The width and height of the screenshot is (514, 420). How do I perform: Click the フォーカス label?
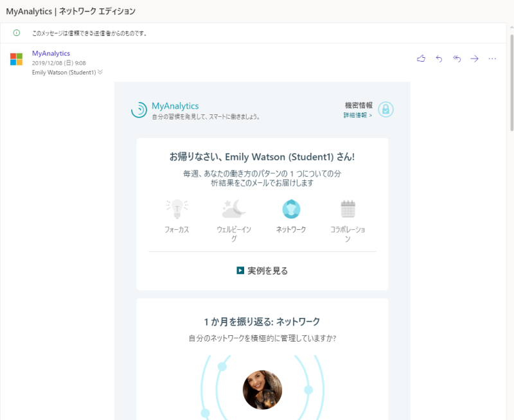[177, 229]
